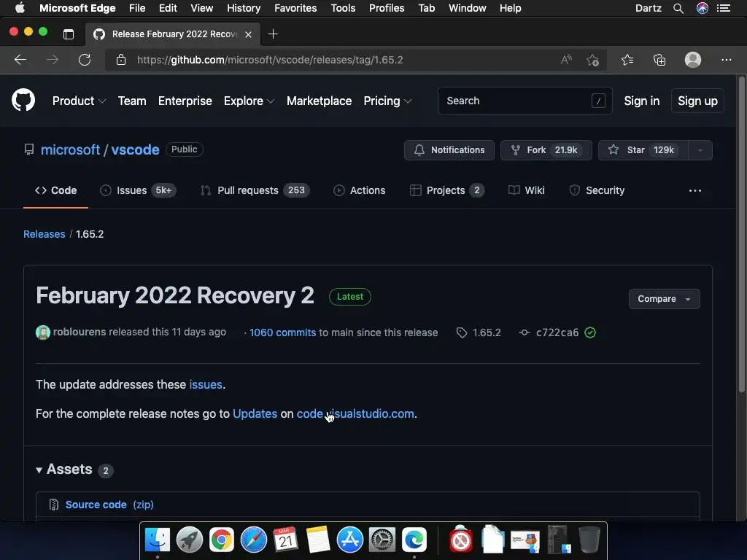This screenshot has height=560, width=747.
Task: Click the 1.65.2 tag label
Action: click(x=487, y=332)
